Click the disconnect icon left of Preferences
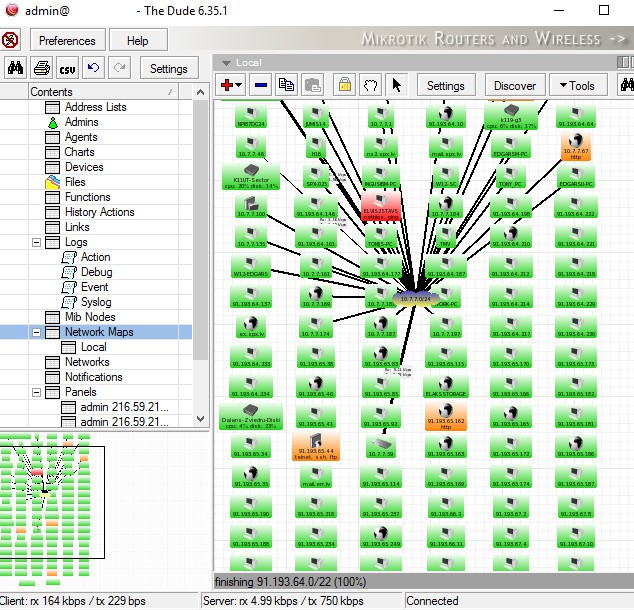Screen dimensions: 634x610 [10, 40]
